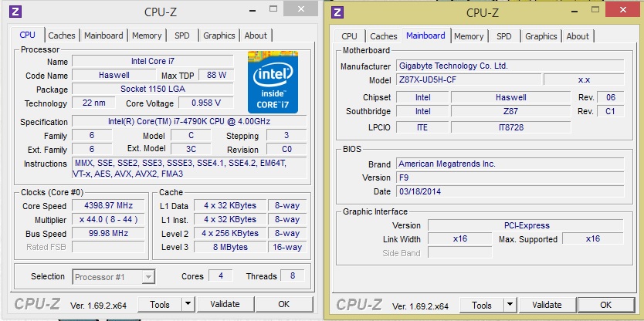Click the Multiplier value 'x 44.0 ( 8 - 44 )'

108,219
